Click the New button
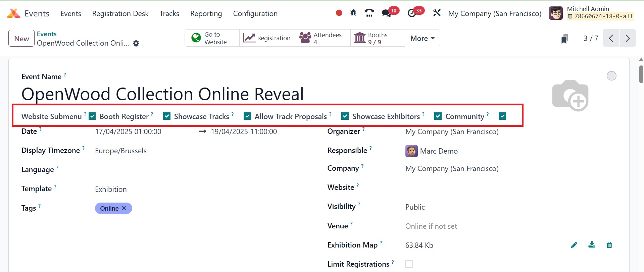The image size is (644, 272). pyautogui.click(x=21, y=38)
